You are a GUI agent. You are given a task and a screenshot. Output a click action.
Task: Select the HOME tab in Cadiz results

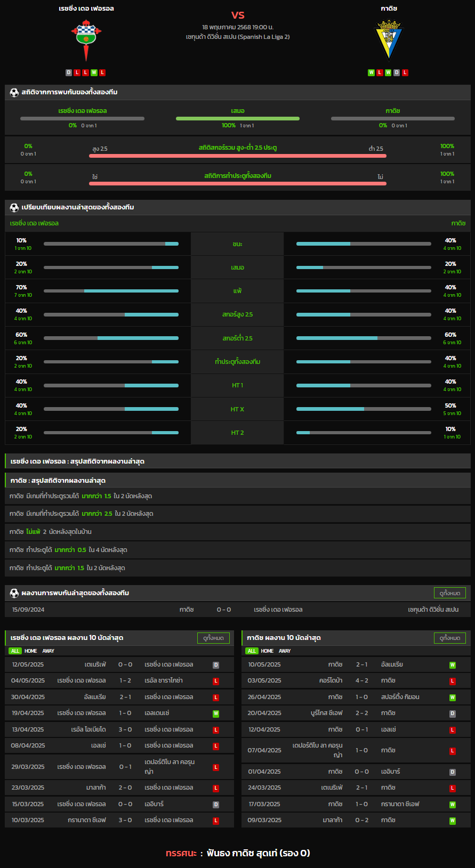click(x=267, y=651)
